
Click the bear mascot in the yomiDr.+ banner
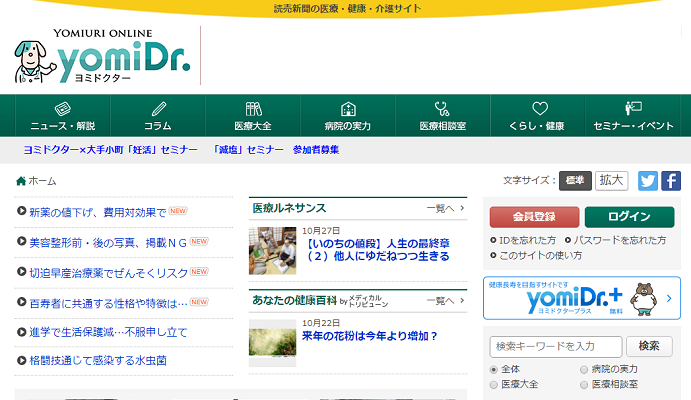(x=644, y=299)
